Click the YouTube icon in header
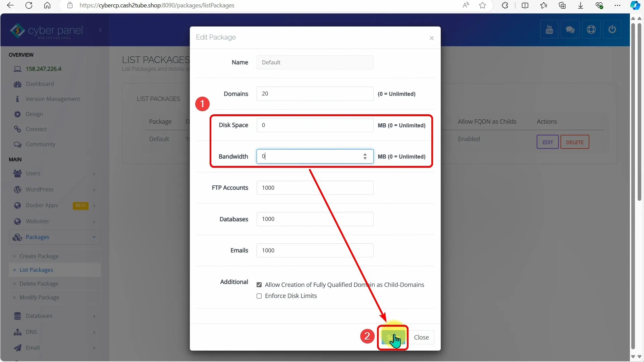 click(x=549, y=29)
